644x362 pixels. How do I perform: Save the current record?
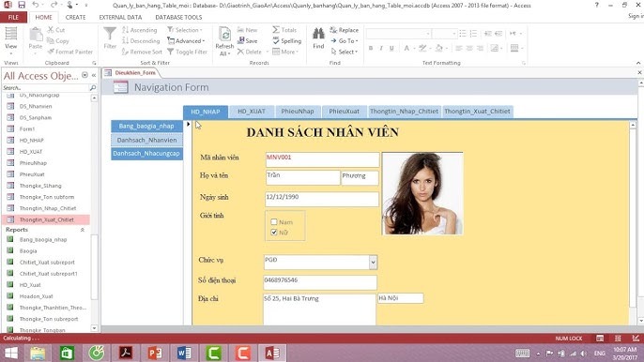click(247, 41)
